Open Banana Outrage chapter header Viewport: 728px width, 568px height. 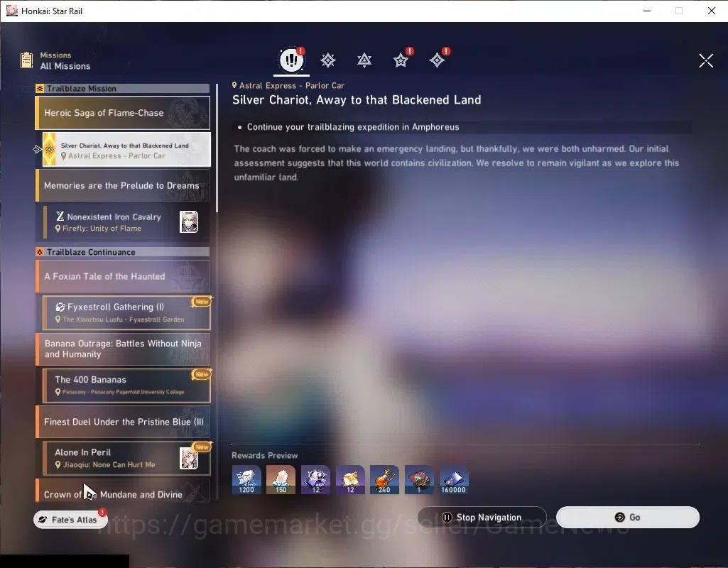[x=123, y=349]
